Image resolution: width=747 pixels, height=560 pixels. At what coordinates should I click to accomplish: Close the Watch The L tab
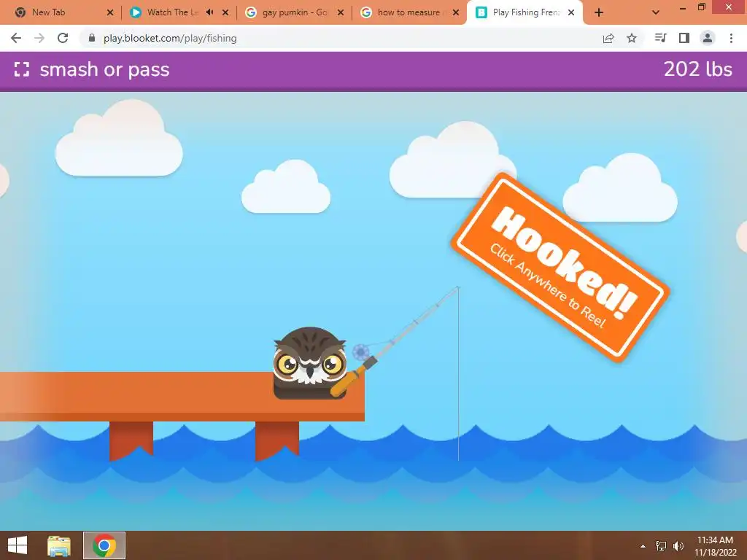click(x=225, y=12)
